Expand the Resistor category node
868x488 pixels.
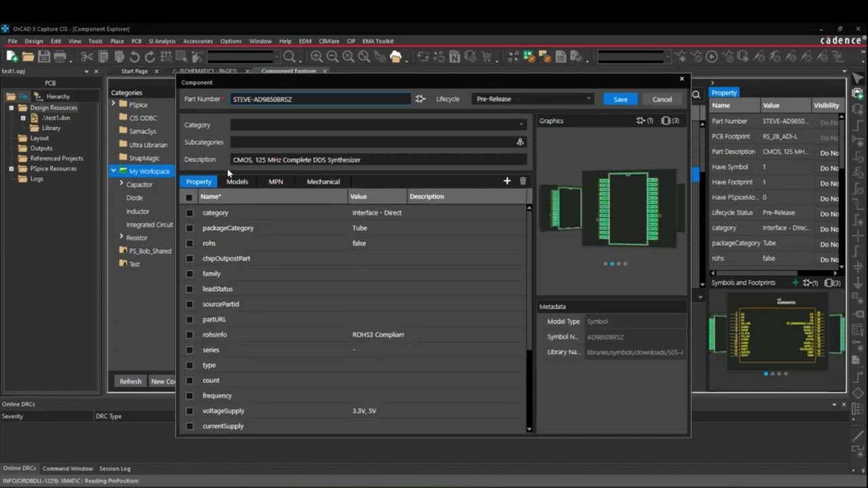click(x=121, y=237)
